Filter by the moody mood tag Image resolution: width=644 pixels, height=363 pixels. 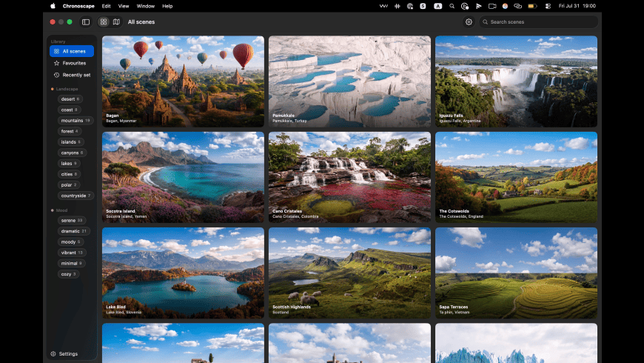pyautogui.click(x=70, y=242)
